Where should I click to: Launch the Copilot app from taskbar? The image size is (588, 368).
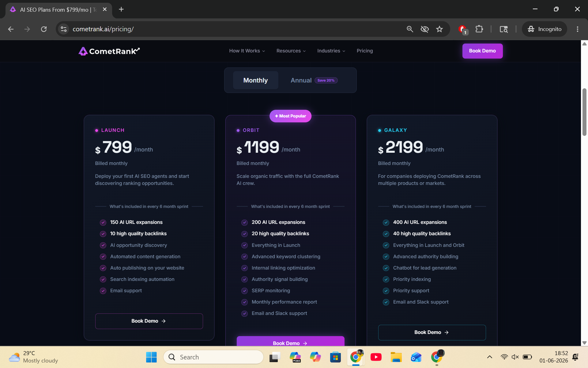click(x=315, y=357)
